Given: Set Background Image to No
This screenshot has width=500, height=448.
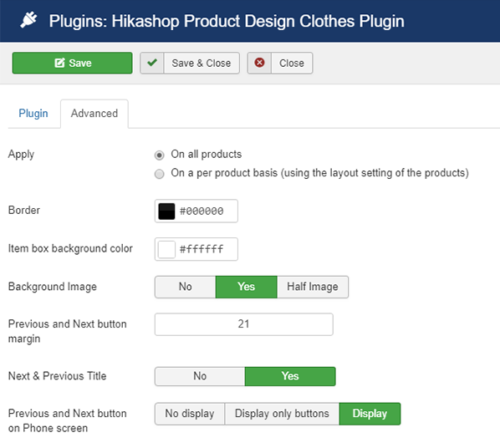Looking at the screenshot, I should tap(186, 287).
